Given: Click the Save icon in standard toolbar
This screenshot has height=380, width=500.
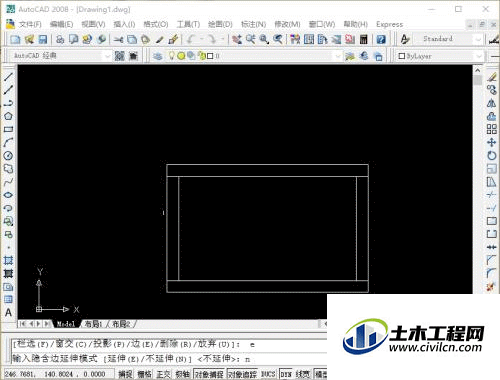Looking at the screenshot, I should pyautogui.click(x=43, y=39).
